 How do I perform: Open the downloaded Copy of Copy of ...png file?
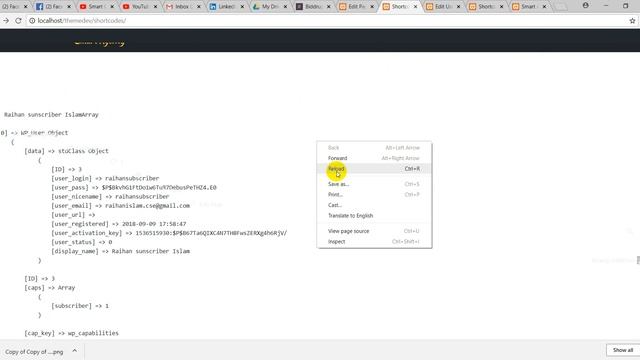(34, 351)
